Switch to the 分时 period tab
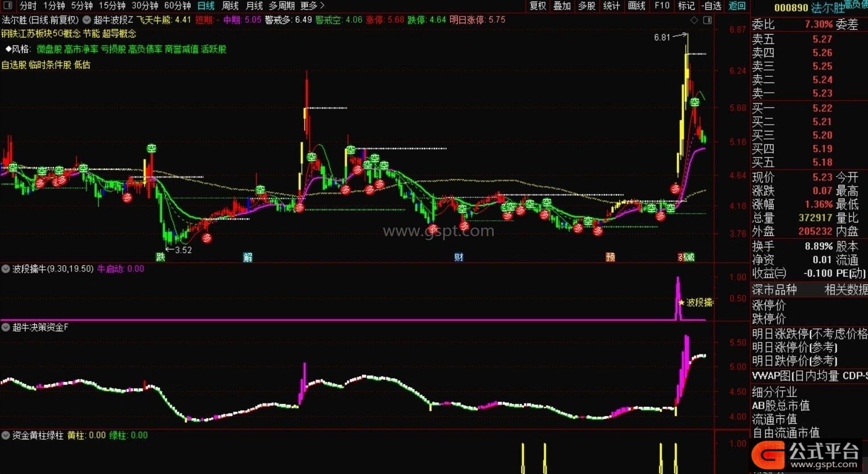 point(27,6)
